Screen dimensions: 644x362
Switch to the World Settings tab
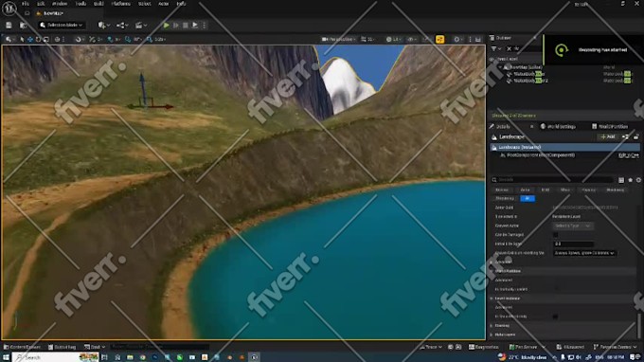pos(559,127)
